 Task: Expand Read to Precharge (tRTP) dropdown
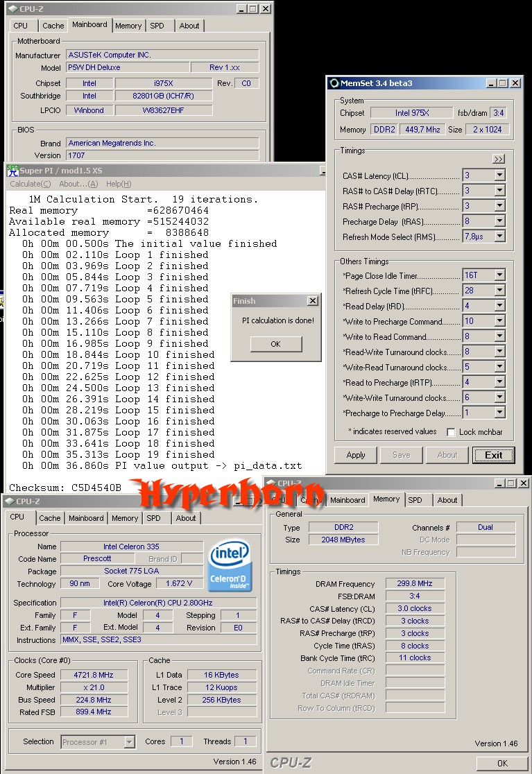pyautogui.click(x=500, y=382)
